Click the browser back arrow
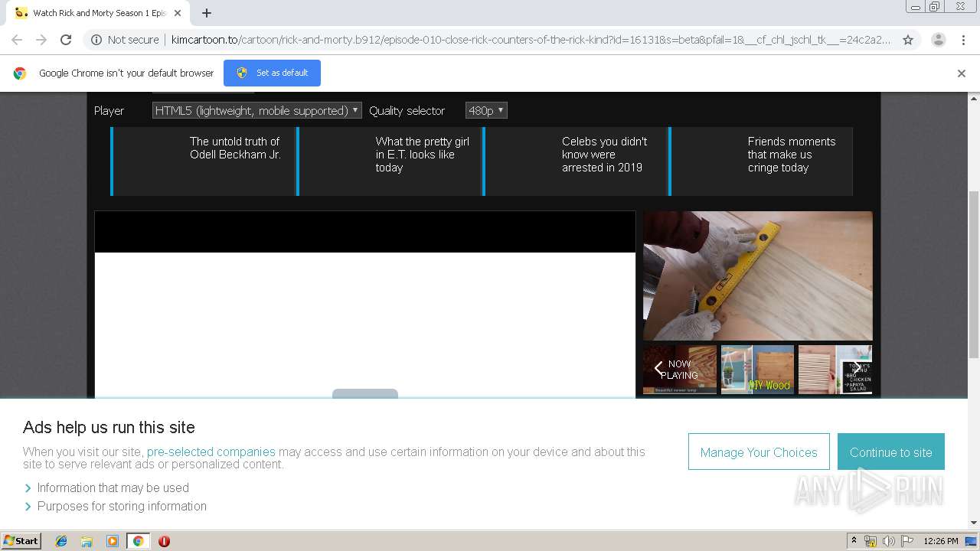This screenshot has width=980, height=551. click(17, 40)
